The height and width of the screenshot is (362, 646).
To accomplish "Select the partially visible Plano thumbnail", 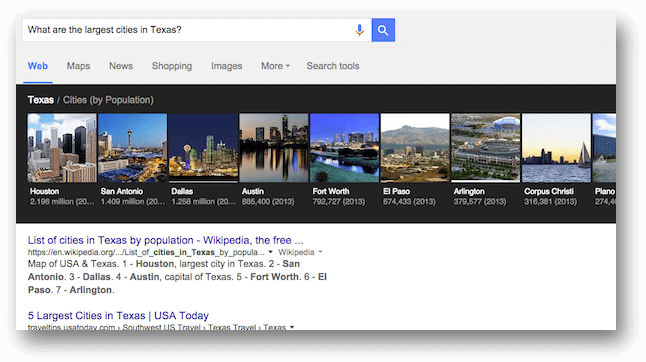I will (x=604, y=148).
